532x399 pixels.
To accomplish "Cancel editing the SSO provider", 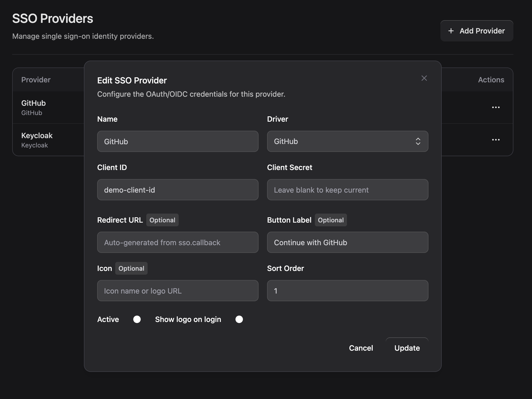I will point(361,348).
